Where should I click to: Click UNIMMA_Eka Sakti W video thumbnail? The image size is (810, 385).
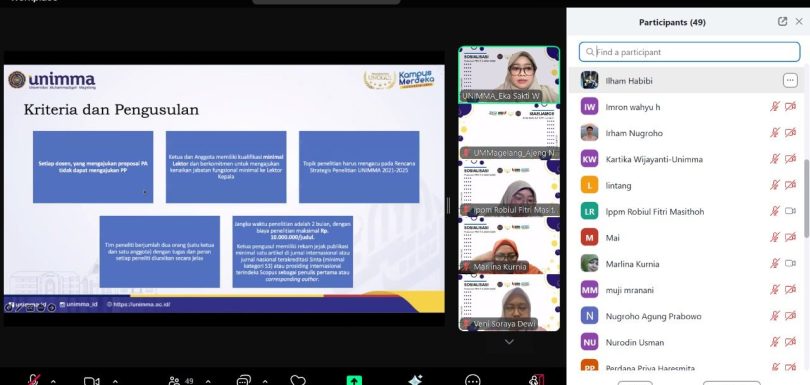(x=509, y=75)
